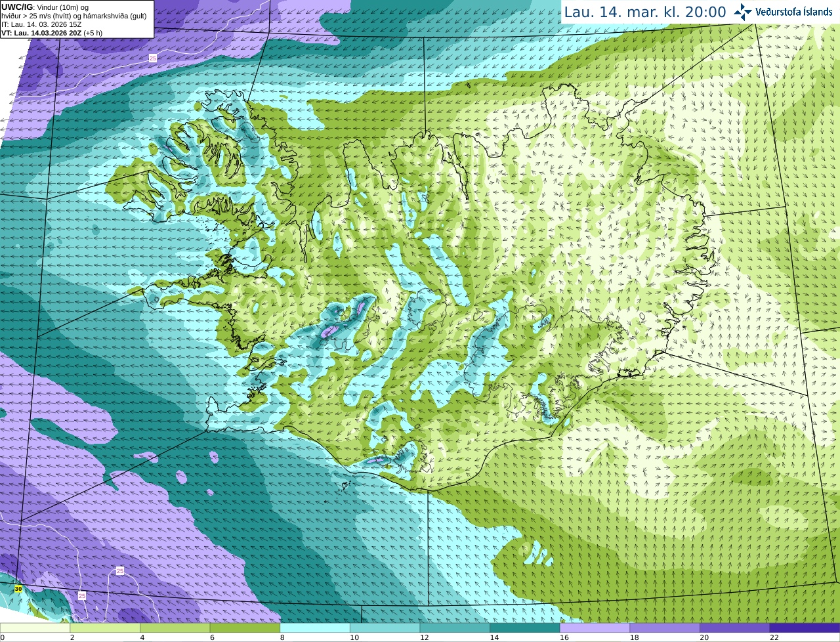Click the 18–20 m/s purple legend swatch

pyautogui.click(x=665, y=628)
